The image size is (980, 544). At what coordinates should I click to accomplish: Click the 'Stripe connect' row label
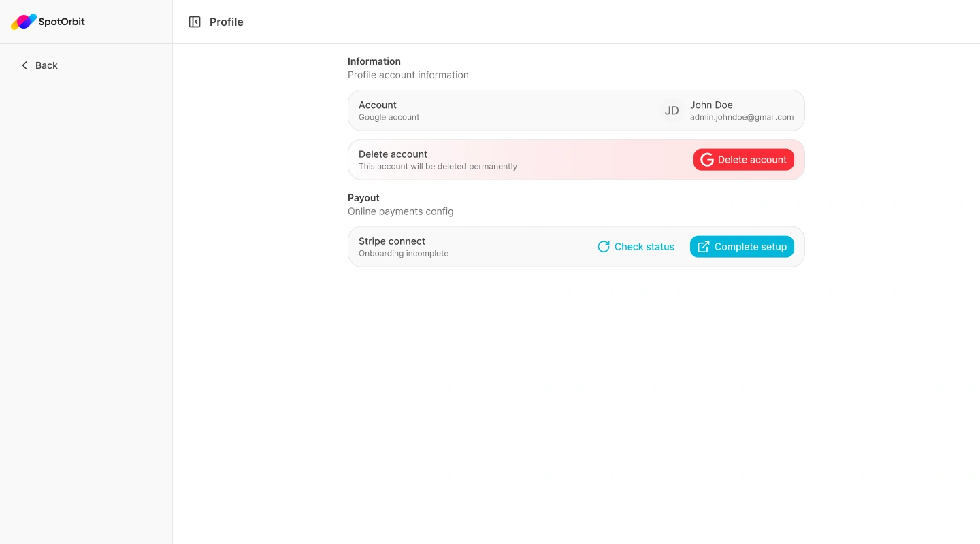[x=392, y=241]
